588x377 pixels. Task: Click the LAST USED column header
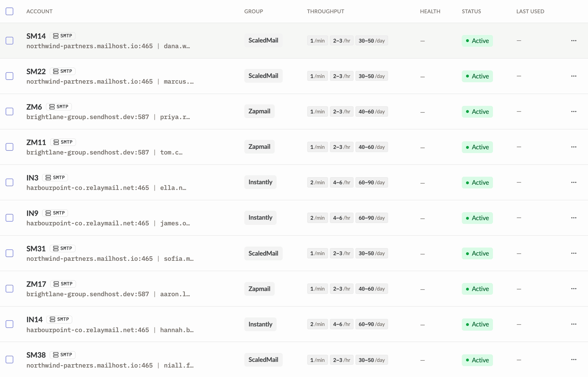pyautogui.click(x=530, y=11)
